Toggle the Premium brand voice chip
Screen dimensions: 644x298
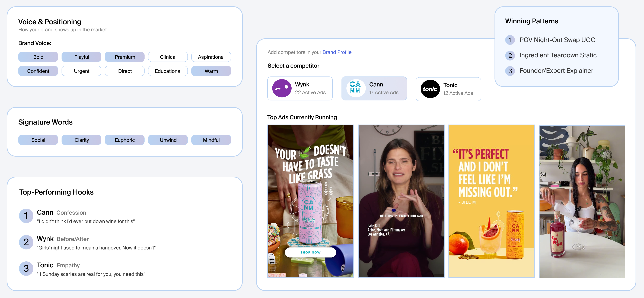click(125, 57)
